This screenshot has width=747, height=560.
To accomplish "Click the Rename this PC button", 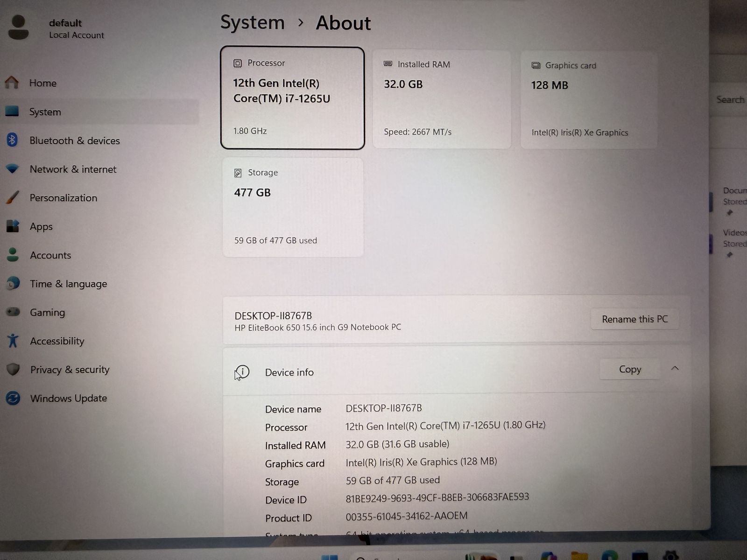I will coord(634,319).
